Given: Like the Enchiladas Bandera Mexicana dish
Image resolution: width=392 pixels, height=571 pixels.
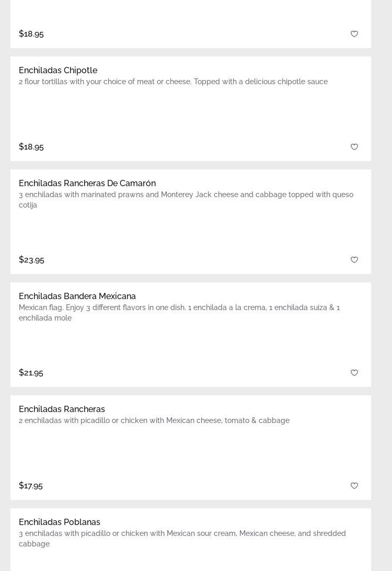Looking at the screenshot, I should (354, 373).
